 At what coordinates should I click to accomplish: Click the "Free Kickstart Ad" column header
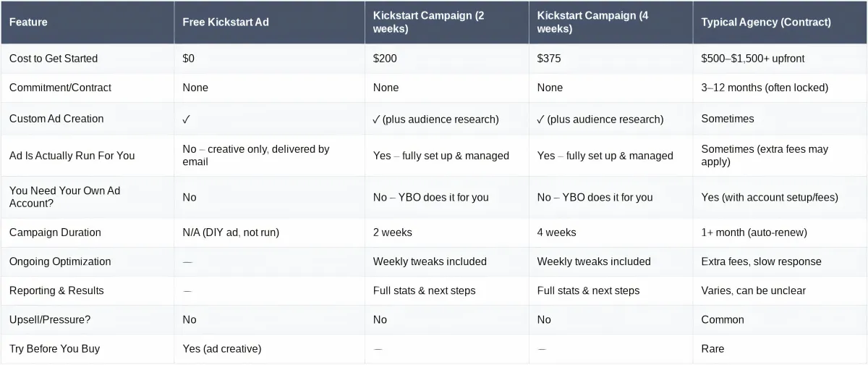click(x=226, y=22)
